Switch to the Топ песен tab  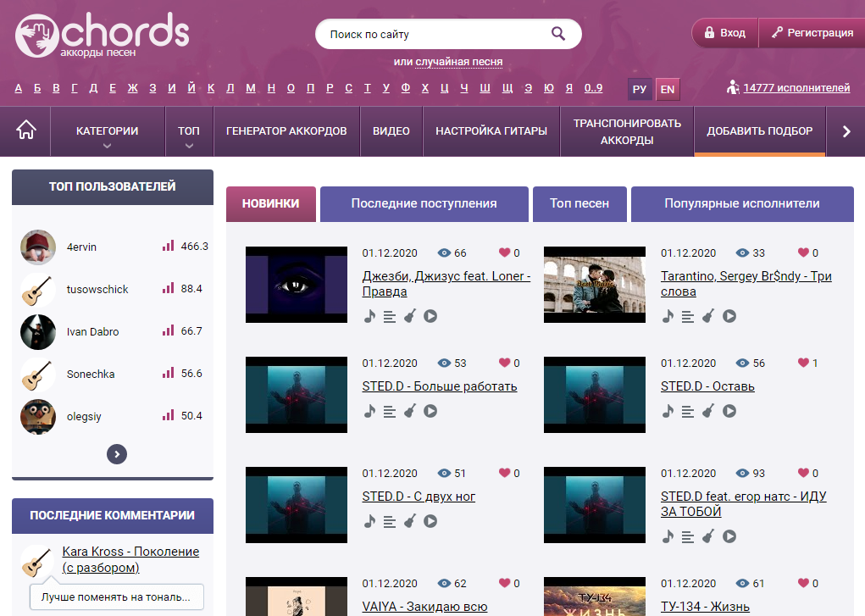tap(579, 203)
